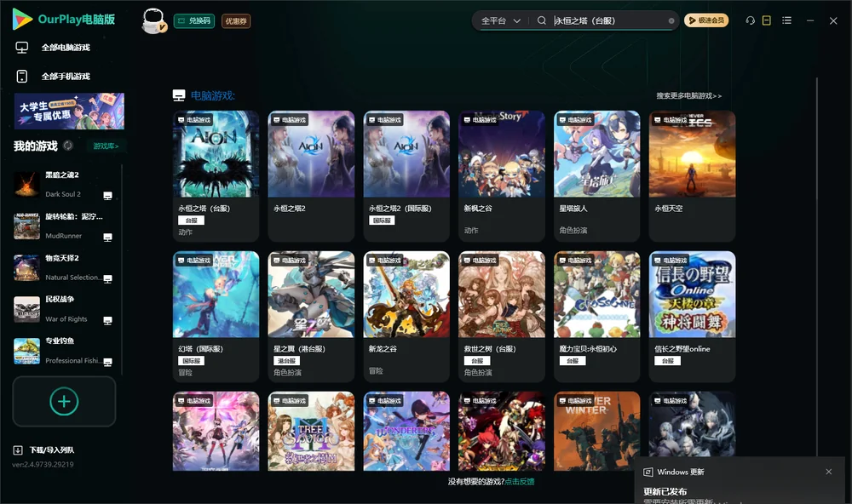Click the 台服 tag under 信长之野望online
Screen dimensions: 852x504
[667, 361]
